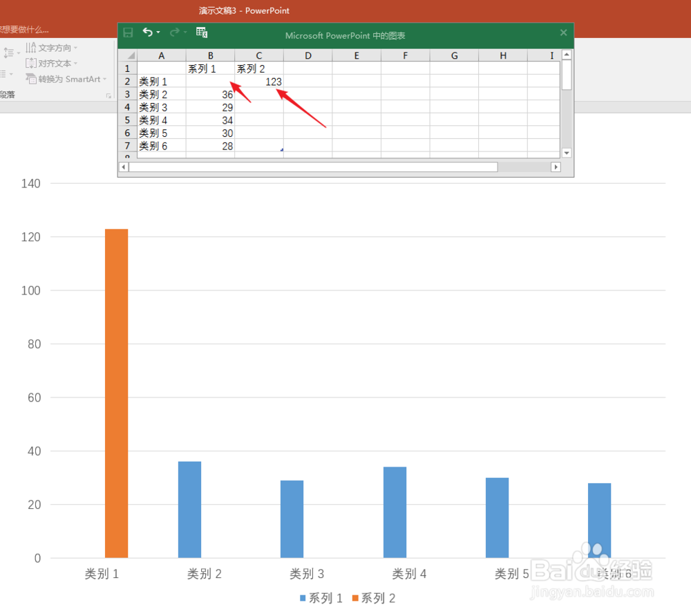Select the blue 类别 3 bar

[x=292, y=519]
